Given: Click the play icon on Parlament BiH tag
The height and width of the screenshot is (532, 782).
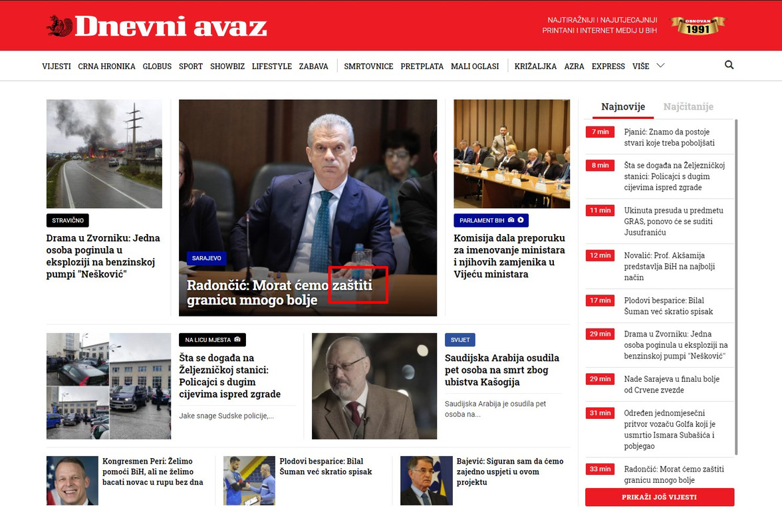Looking at the screenshot, I should (521, 220).
